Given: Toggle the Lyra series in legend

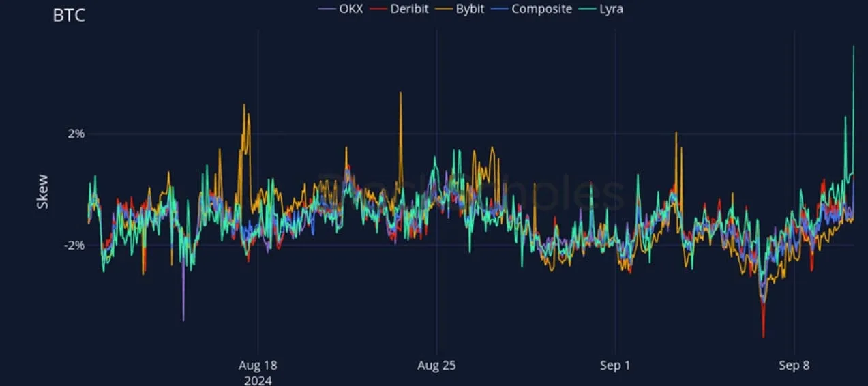Looking at the screenshot, I should pos(601,9).
